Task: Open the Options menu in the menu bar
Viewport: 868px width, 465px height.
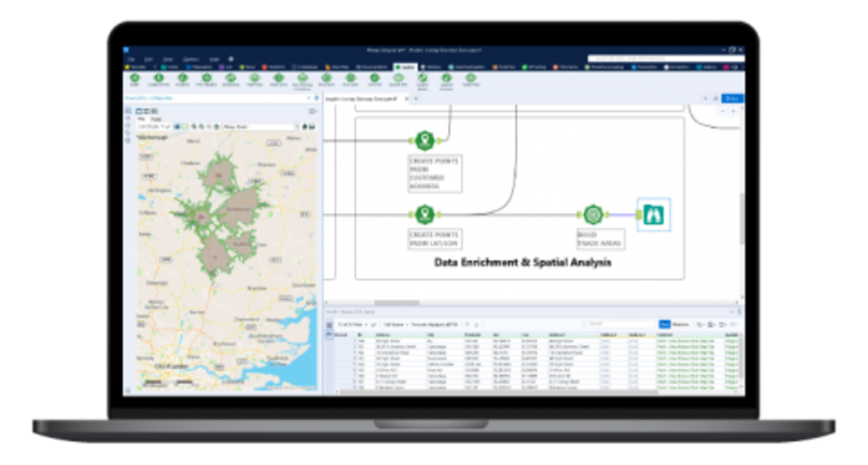Action: click(x=192, y=58)
